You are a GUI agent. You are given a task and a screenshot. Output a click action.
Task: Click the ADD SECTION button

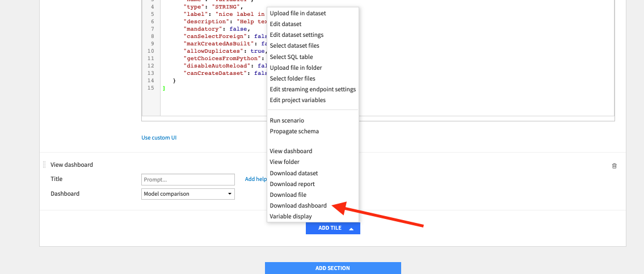tap(332, 268)
